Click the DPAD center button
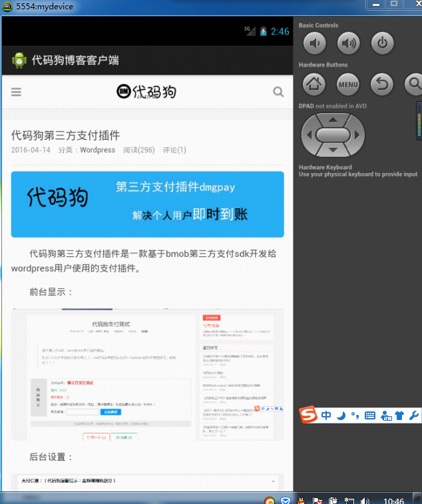Screen dimensions: 422x504 pyautogui.click(x=333, y=135)
